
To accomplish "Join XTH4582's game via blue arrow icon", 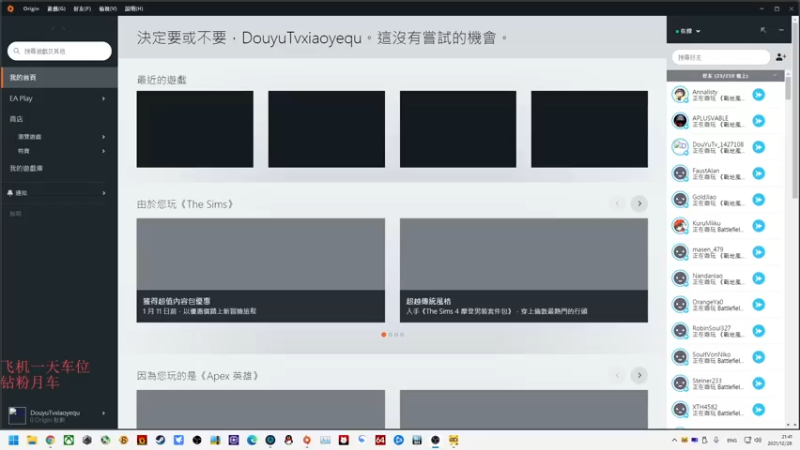I will pos(759,410).
